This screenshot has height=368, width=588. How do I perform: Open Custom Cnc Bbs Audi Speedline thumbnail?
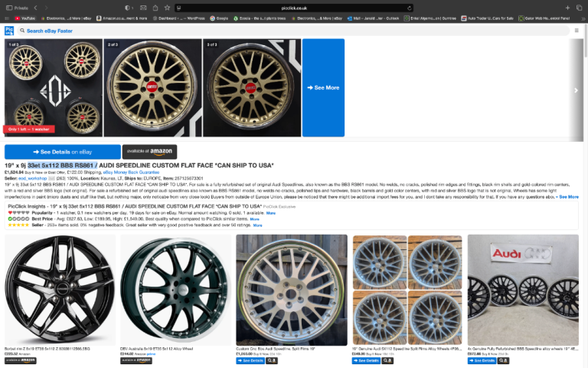point(292,290)
